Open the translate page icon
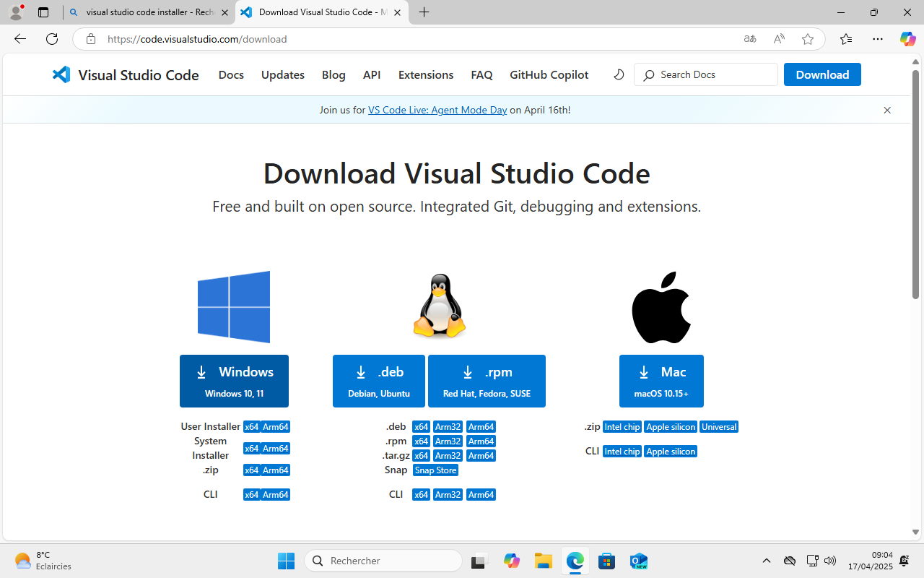Image resolution: width=924 pixels, height=578 pixels. pos(750,39)
